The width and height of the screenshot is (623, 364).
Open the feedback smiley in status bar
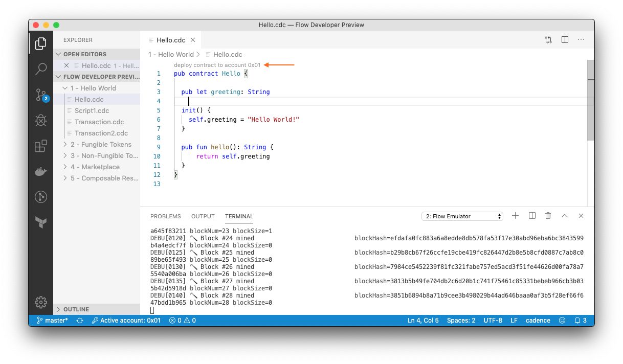point(562,321)
